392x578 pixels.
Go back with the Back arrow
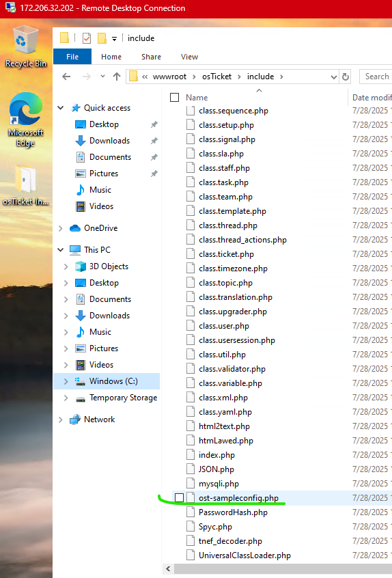click(x=66, y=77)
